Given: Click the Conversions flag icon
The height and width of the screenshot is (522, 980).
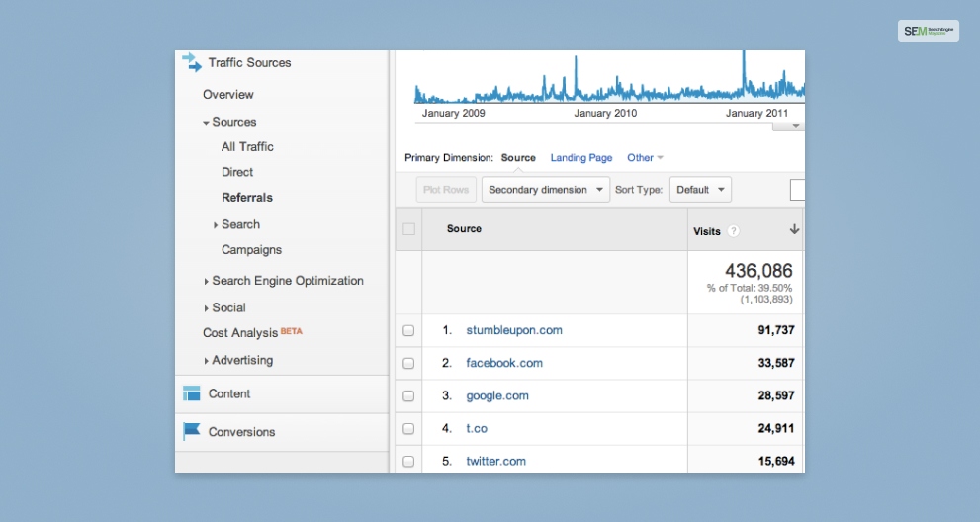Looking at the screenshot, I should pyautogui.click(x=191, y=431).
